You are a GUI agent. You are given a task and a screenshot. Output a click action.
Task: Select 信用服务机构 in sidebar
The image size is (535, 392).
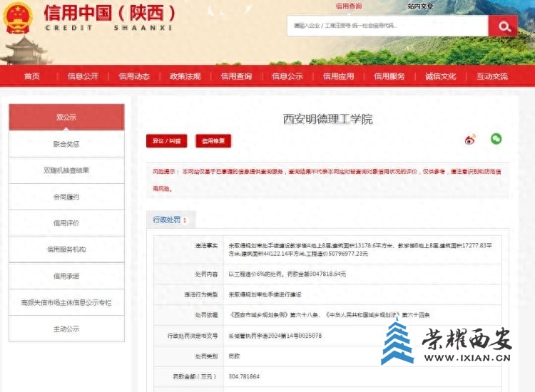(66, 249)
